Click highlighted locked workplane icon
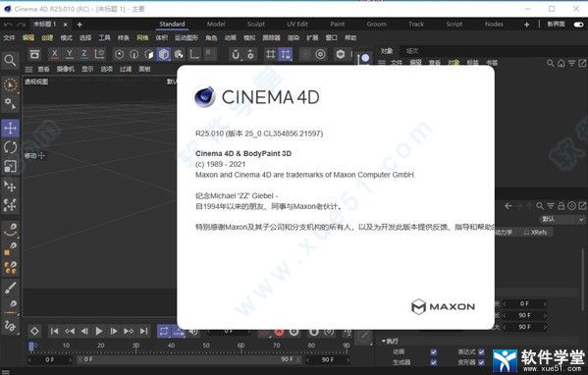Screen dimensions: 588x375 pyautogui.click(x=286, y=54)
